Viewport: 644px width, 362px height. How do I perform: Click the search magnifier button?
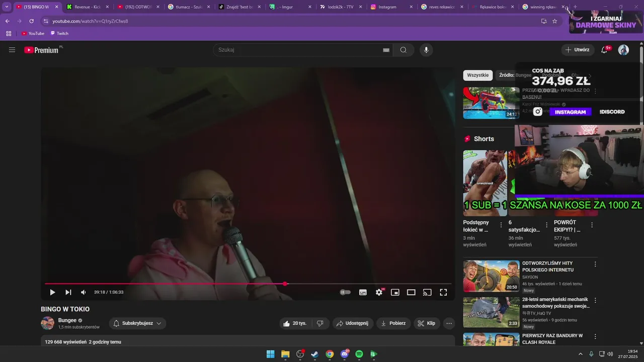coord(404,50)
